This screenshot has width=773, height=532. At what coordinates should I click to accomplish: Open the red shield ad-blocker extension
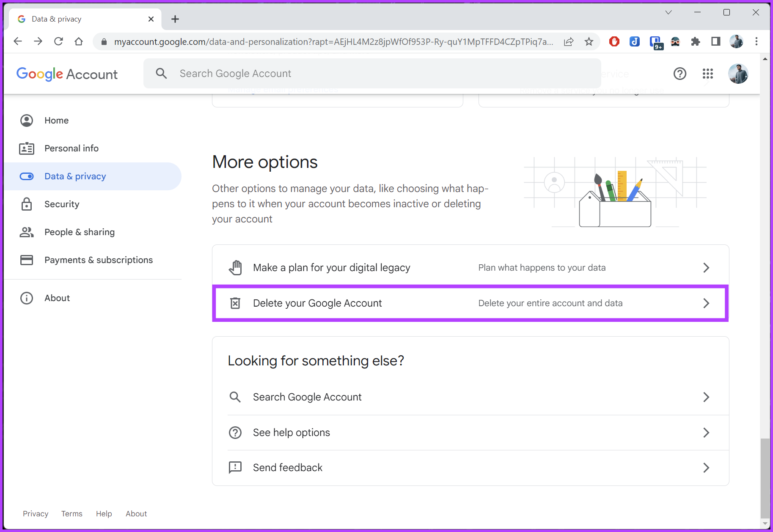click(614, 41)
